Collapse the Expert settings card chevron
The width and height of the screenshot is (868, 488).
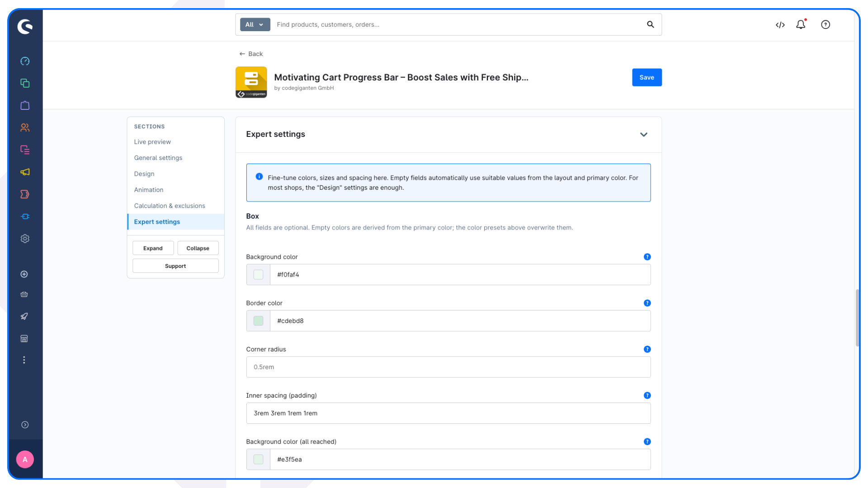[644, 135]
